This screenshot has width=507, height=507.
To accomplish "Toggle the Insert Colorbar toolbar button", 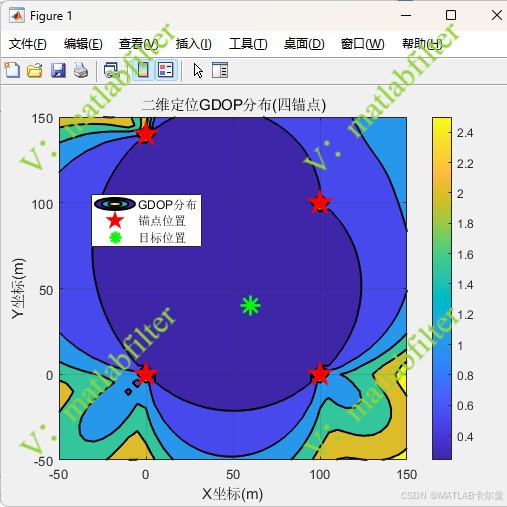I will coord(143,70).
